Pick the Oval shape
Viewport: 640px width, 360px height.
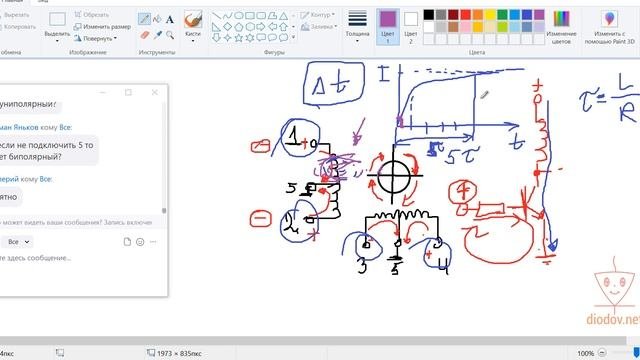(x=239, y=16)
